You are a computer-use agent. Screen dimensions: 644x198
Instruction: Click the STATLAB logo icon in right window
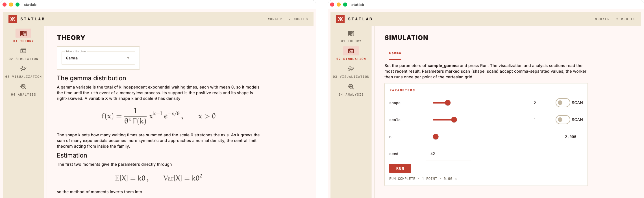tap(340, 19)
